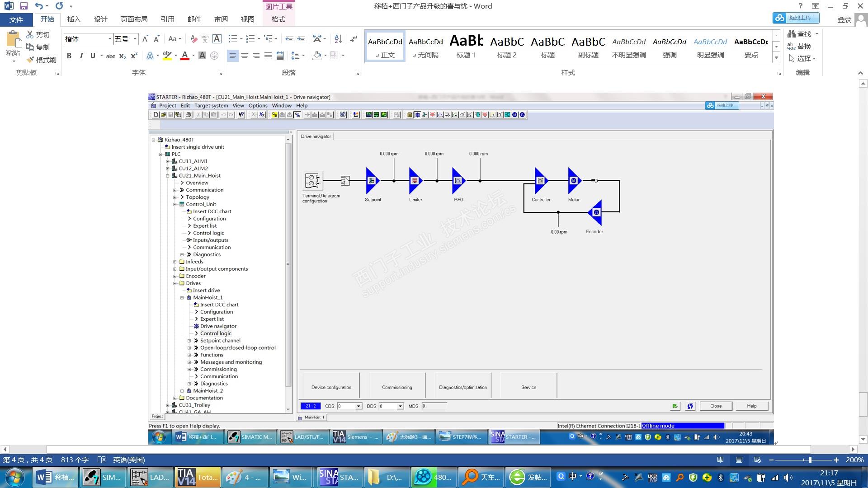Open the 插入 ribbon tab
This screenshot has width=868, height=488.
(74, 19)
